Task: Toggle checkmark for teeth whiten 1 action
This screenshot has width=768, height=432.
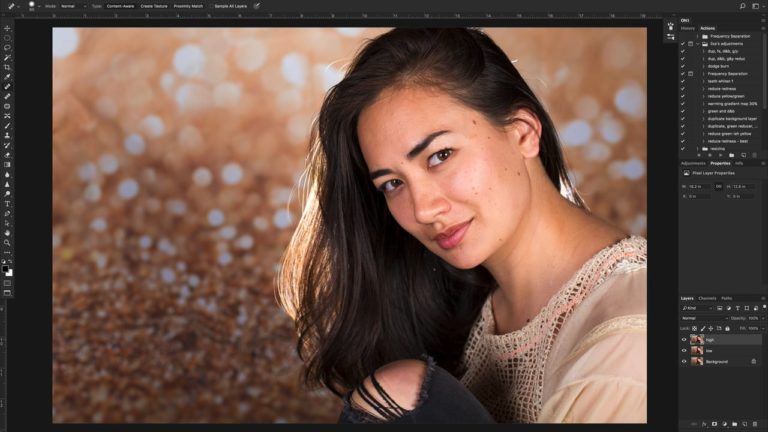Action: point(683,81)
